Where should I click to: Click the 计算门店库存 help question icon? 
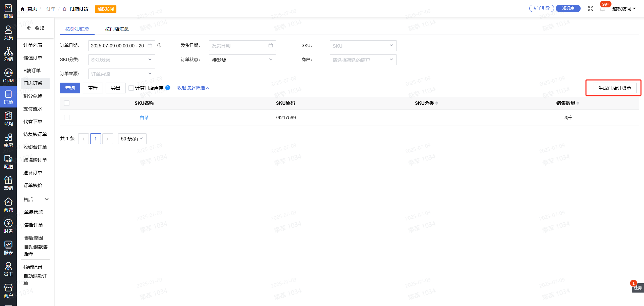(x=168, y=88)
